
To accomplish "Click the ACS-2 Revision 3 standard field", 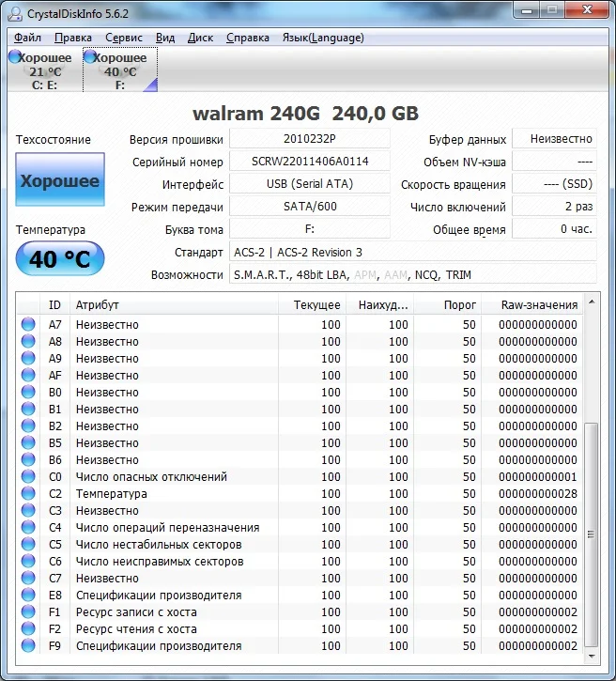I will (x=413, y=253).
